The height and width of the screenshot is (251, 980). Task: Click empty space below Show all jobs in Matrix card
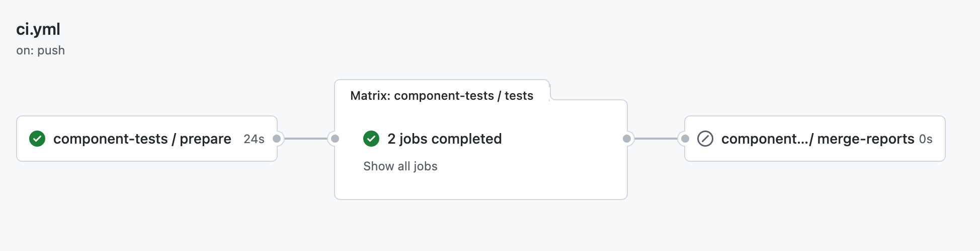[x=480, y=185]
